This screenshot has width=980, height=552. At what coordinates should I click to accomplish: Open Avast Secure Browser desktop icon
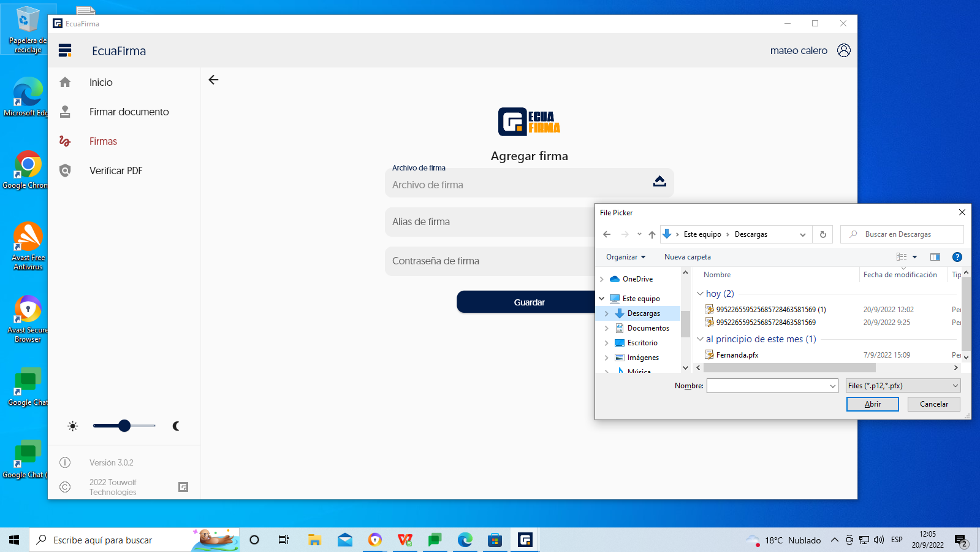(28, 318)
